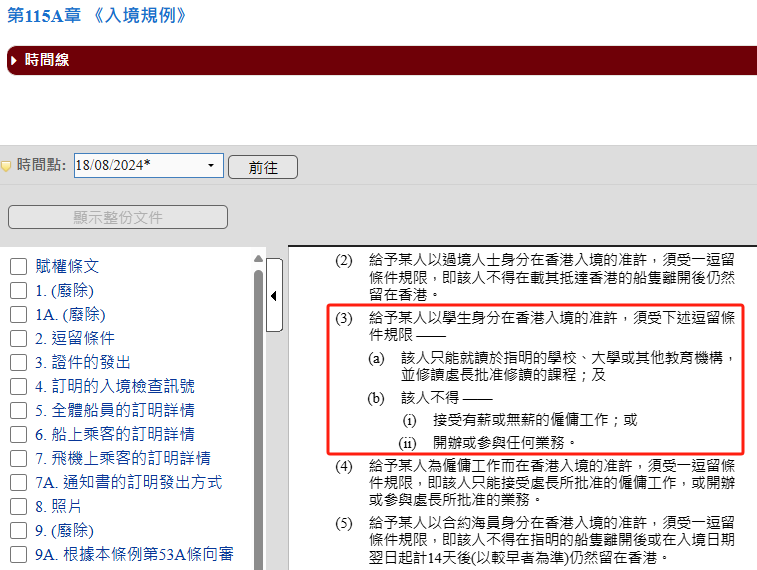The height and width of the screenshot is (570, 757).
Task: Open section 6. 船上乘客的訂明詳情
Action: pyautogui.click(x=115, y=434)
